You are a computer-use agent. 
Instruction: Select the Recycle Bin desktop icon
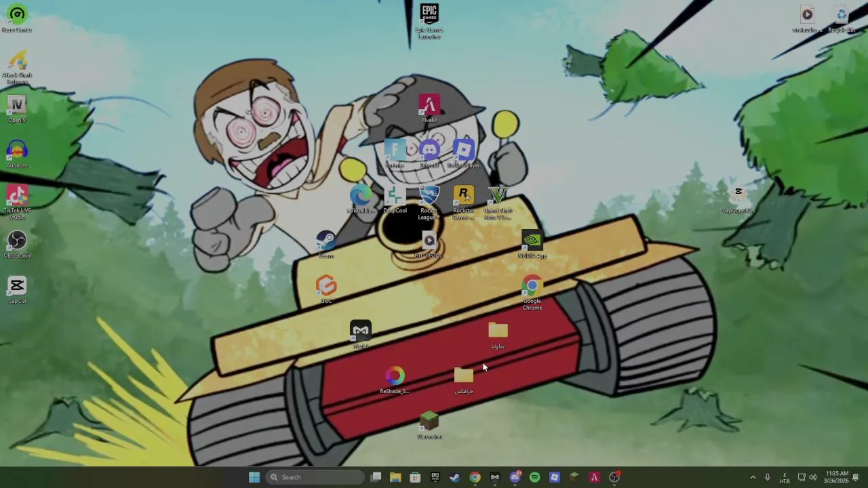(842, 19)
